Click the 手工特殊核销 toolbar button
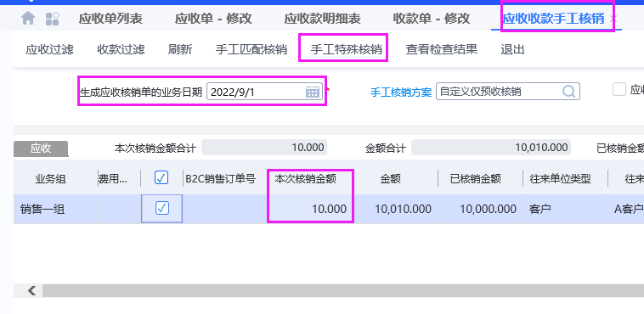The image size is (644, 314). click(347, 50)
